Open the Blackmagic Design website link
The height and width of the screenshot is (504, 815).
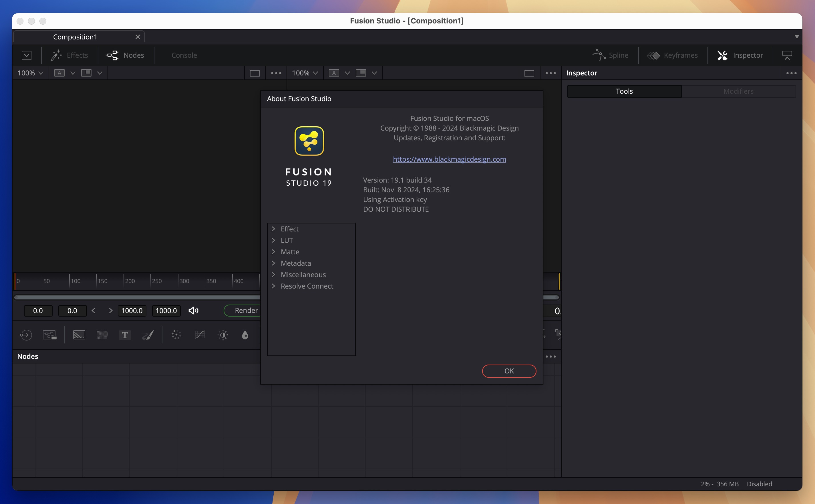click(449, 158)
